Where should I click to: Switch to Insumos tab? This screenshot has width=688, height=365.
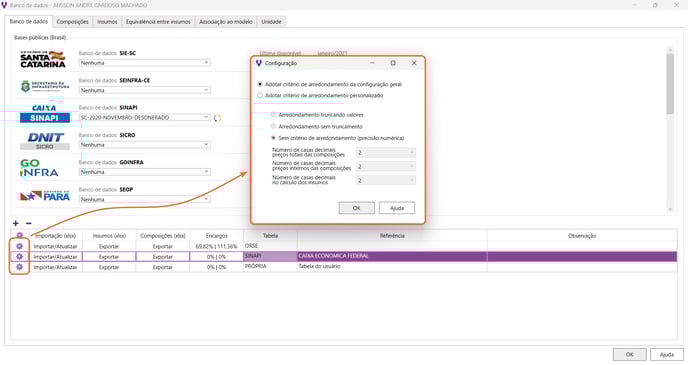(x=107, y=21)
